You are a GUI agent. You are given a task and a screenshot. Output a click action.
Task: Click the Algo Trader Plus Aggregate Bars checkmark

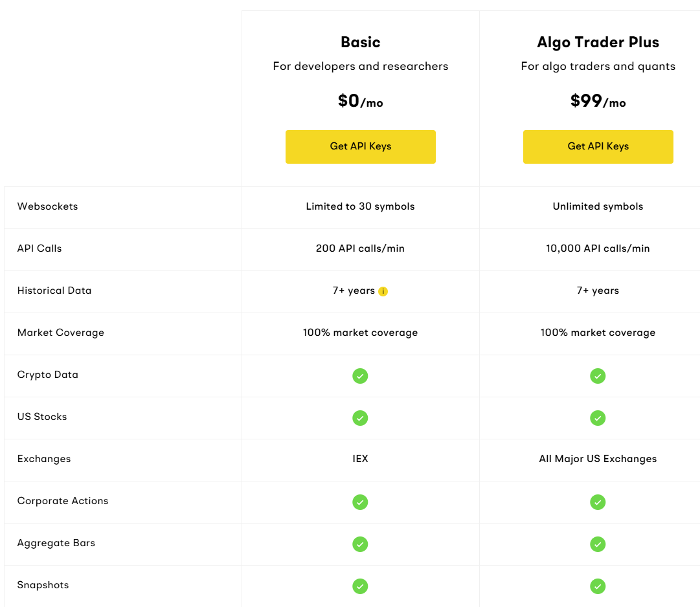click(x=597, y=544)
